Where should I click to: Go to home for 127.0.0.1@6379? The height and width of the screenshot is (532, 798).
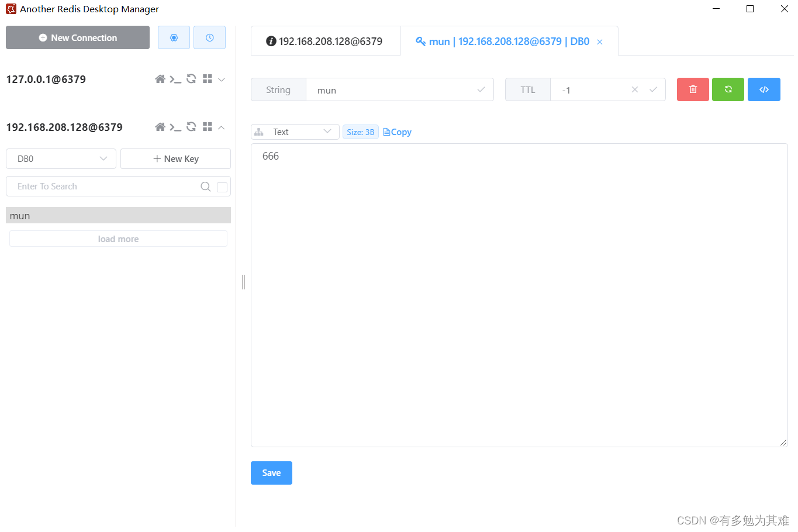tap(160, 79)
